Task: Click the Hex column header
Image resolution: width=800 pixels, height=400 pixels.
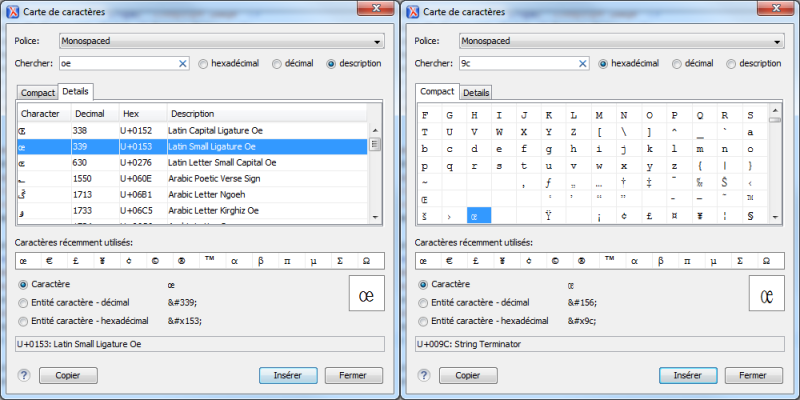Action: click(143, 113)
